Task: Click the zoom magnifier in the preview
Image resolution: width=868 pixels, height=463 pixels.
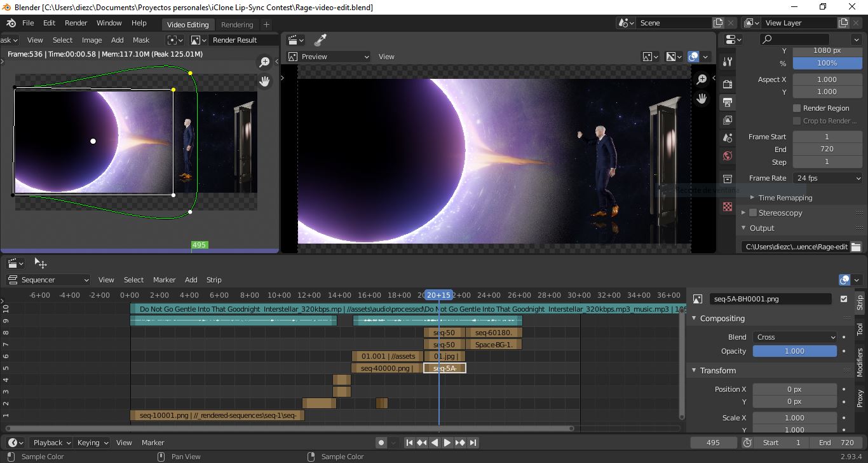Action: point(702,79)
